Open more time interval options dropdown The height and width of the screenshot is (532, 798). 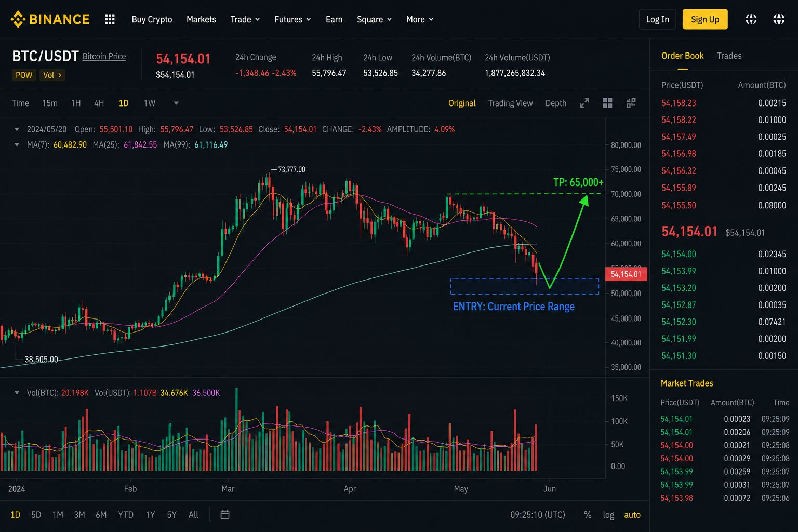click(x=176, y=103)
